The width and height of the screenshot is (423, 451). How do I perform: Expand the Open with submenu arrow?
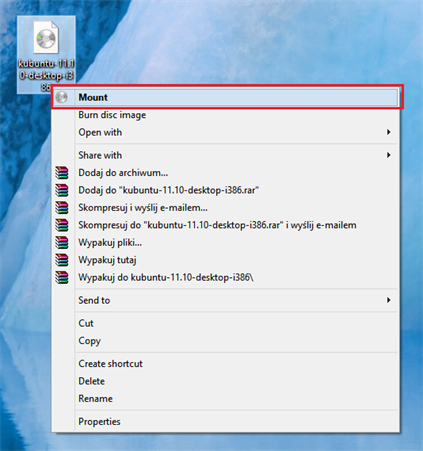point(389,132)
